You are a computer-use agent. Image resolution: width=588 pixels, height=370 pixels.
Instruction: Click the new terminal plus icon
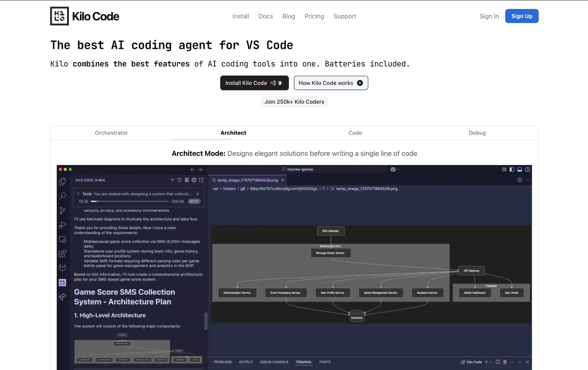486,362
